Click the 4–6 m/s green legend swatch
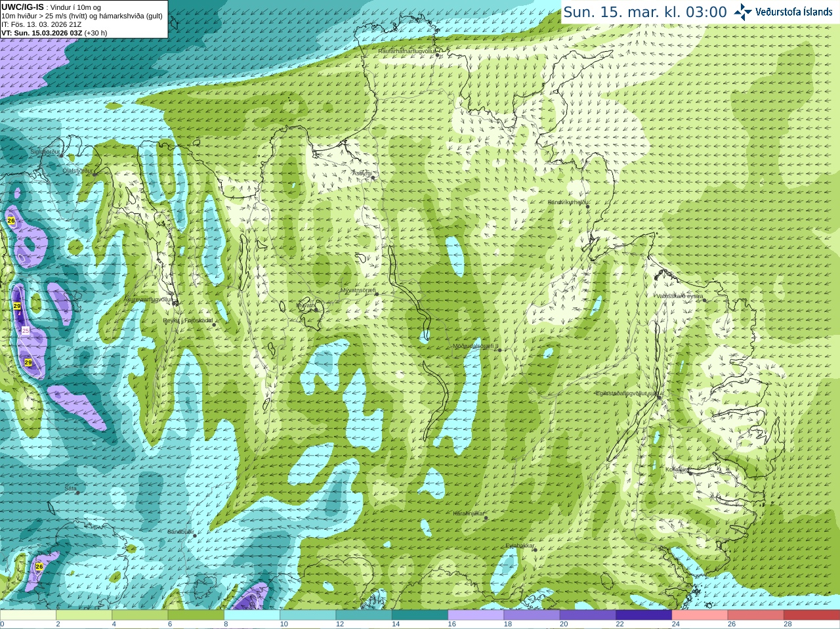 (140, 615)
